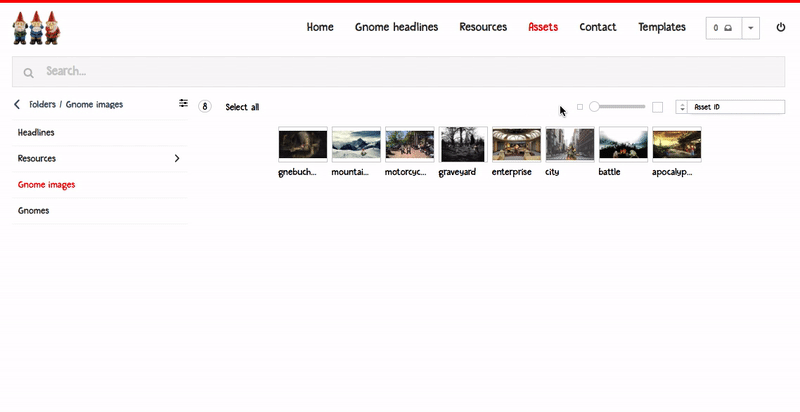
Task: Open Gnome headlines page
Action: [396, 27]
